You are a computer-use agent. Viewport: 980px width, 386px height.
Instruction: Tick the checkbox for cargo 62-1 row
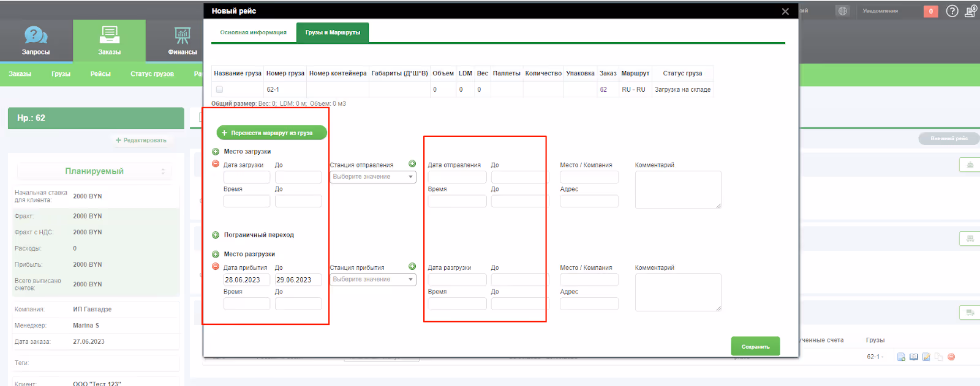219,89
